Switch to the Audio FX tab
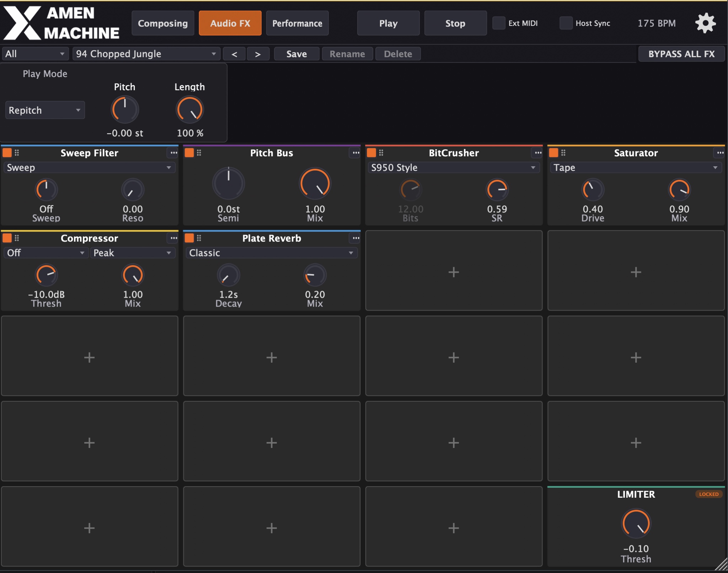 tap(230, 23)
